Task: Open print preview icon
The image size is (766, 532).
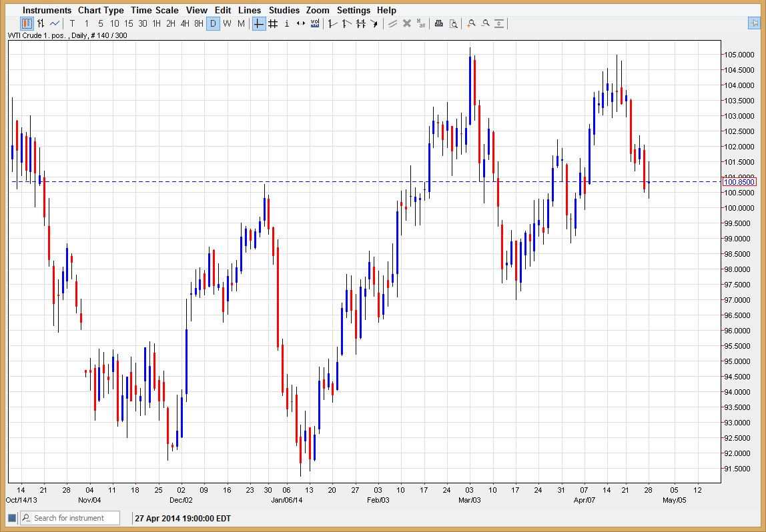Action: (454, 23)
